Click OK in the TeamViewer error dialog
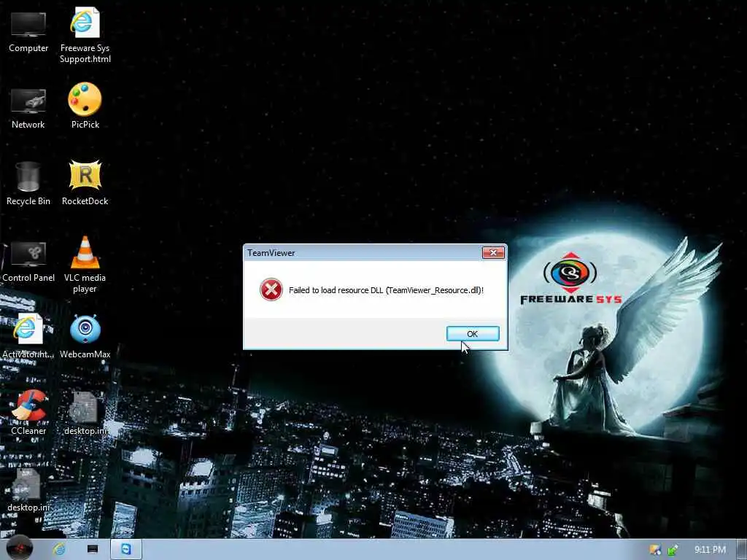 pyautogui.click(x=473, y=334)
